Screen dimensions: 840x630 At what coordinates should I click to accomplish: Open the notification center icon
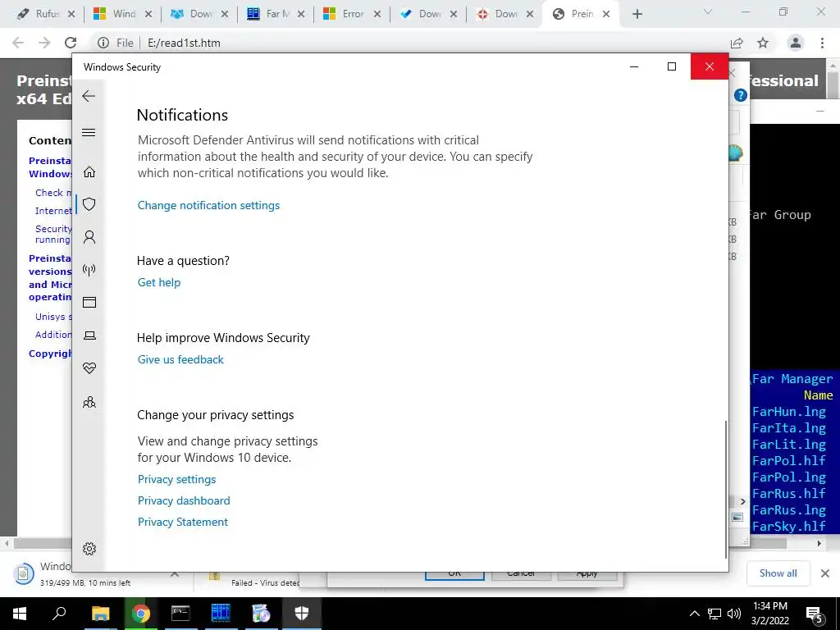814,614
